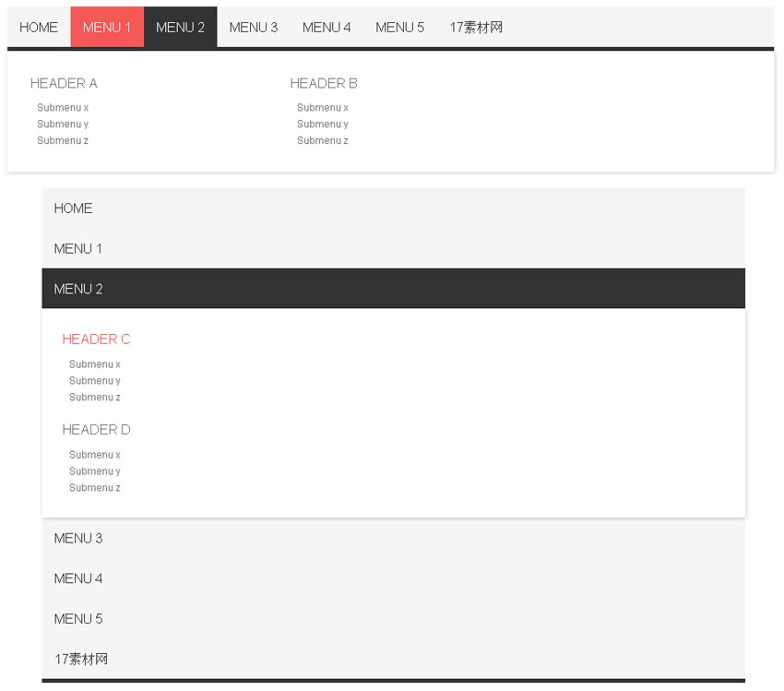Open MENU 4 in the top horizontal menu
The width and height of the screenshot is (784, 691).
tap(327, 27)
